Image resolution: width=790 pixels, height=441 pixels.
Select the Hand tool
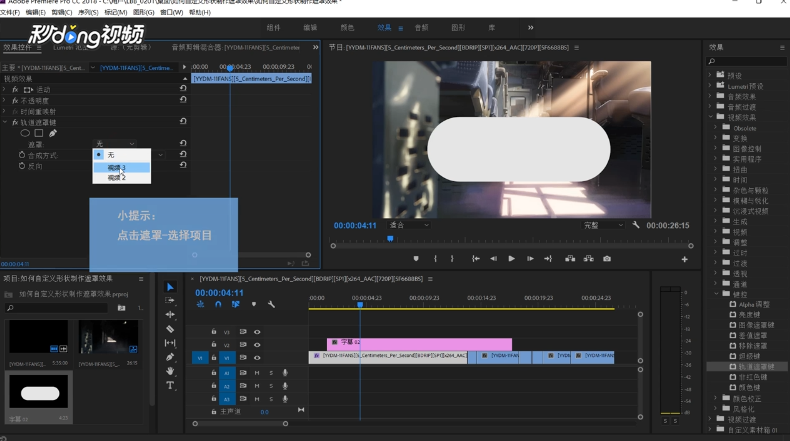tap(170, 371)
